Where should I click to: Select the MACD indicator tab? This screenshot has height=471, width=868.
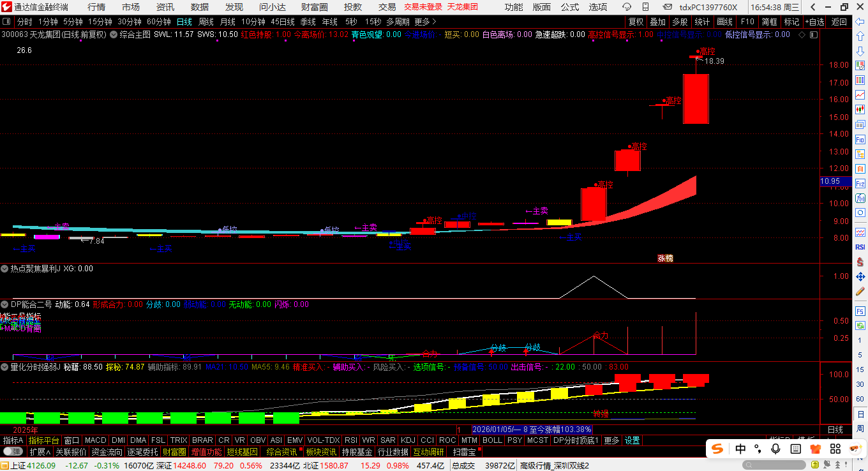coord(96,440)
